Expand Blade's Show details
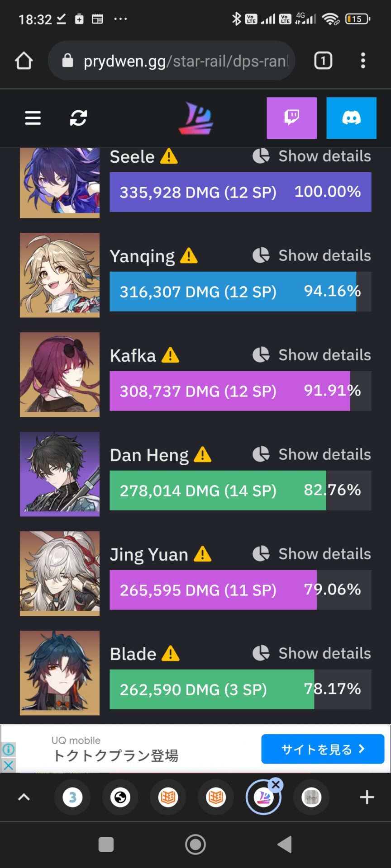This screenshot has width=391, height=868. click(x=312, y=653)
